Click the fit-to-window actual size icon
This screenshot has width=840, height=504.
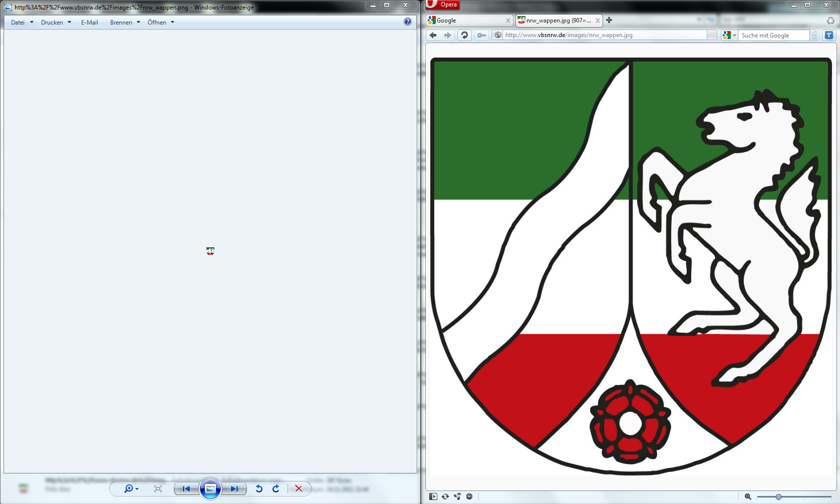(x=158, y=488)
